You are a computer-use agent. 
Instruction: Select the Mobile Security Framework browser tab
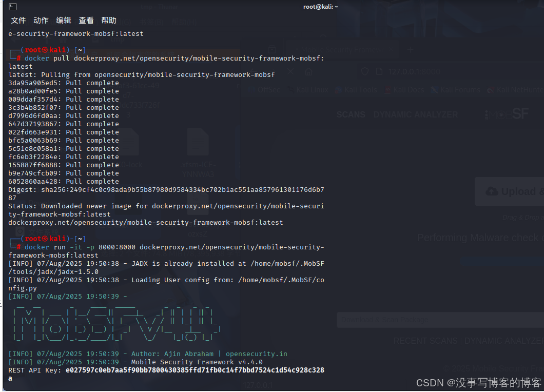point(341,48)
